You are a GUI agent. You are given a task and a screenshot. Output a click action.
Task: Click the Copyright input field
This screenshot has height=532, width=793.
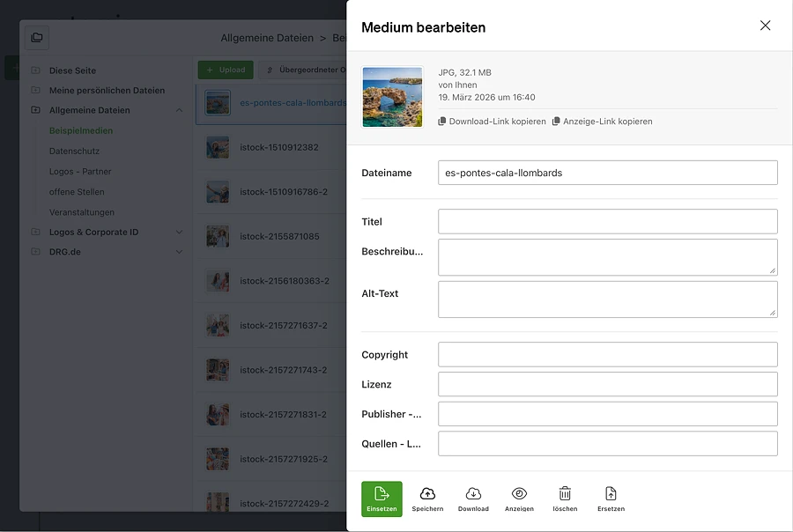(607, 354)
